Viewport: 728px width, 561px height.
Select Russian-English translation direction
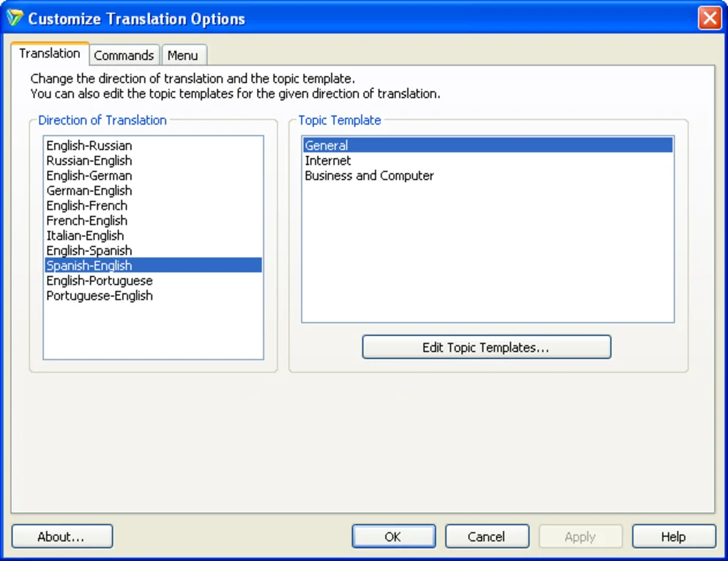153,161
